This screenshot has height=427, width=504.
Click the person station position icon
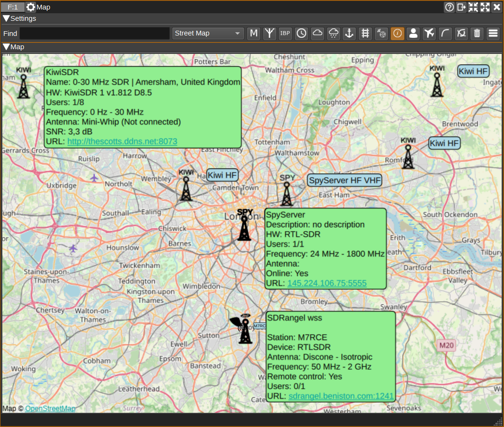(413, 34)
